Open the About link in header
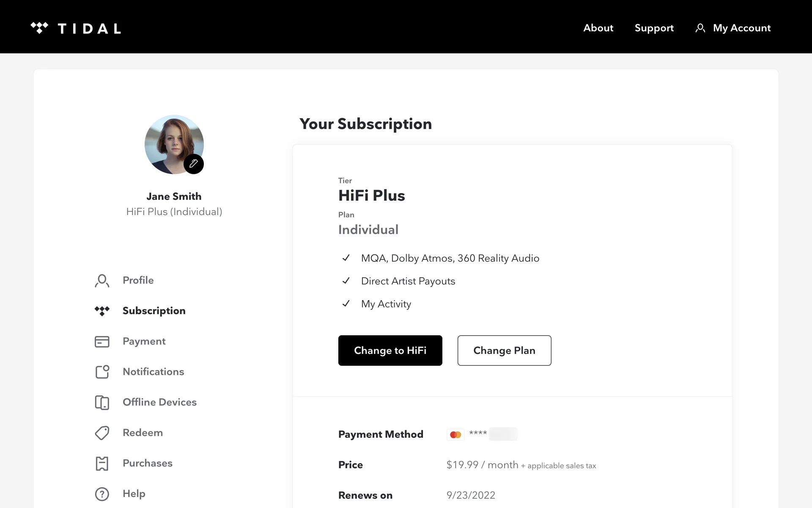 (x=598, y=28)
